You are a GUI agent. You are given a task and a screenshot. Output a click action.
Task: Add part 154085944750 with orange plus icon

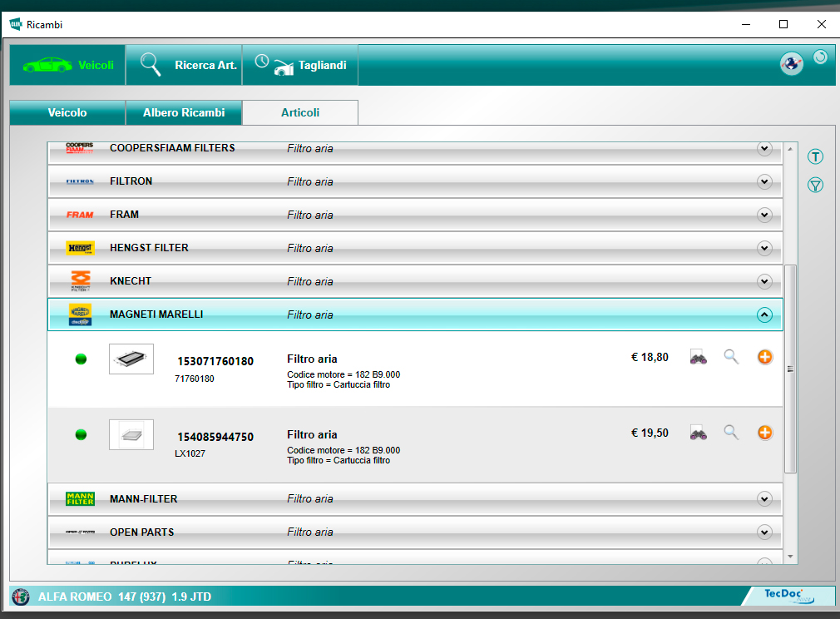765,433
